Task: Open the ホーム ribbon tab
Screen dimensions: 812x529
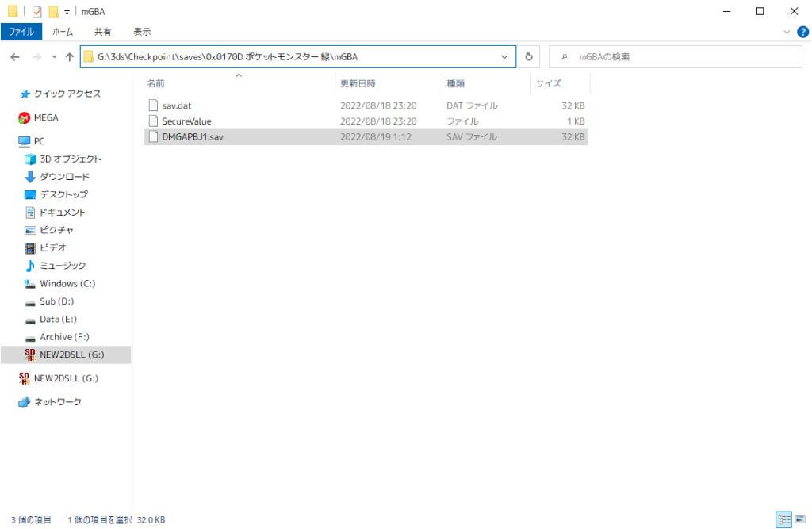Action: (62, 32)
